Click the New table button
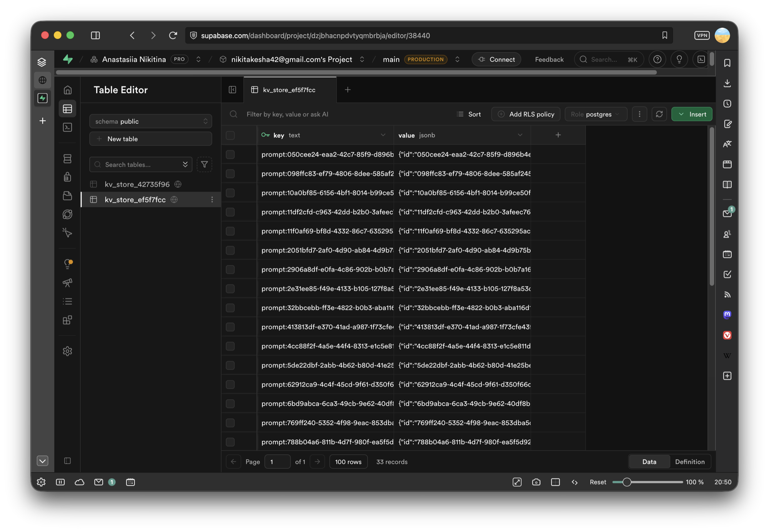This screenshot has height=532, width=769. pyautogui.click(x=151, y=139)
